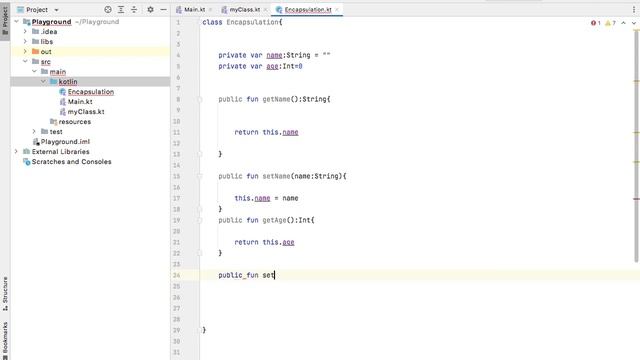Click the External Libraries icon
The width and height of the screenshot is (640, 360).
(27, 151)
